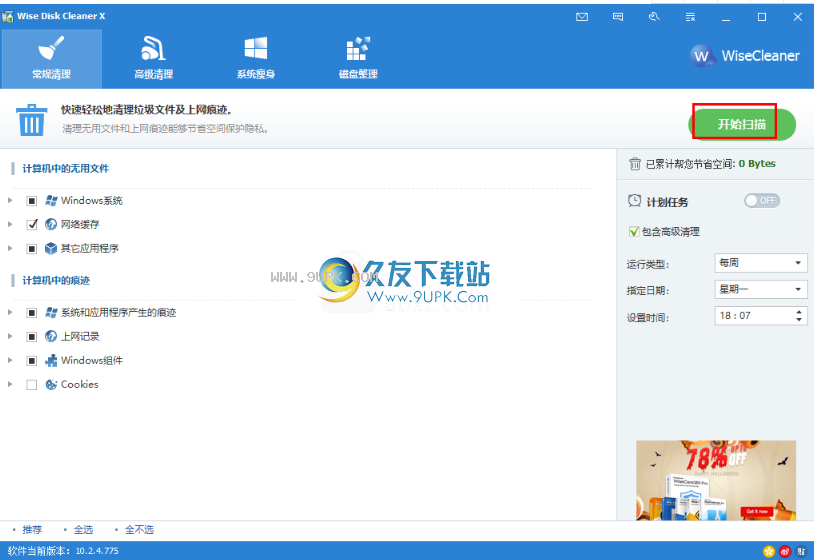
Task: Click the WiseCleaner logo
Action: coord(745,56)
